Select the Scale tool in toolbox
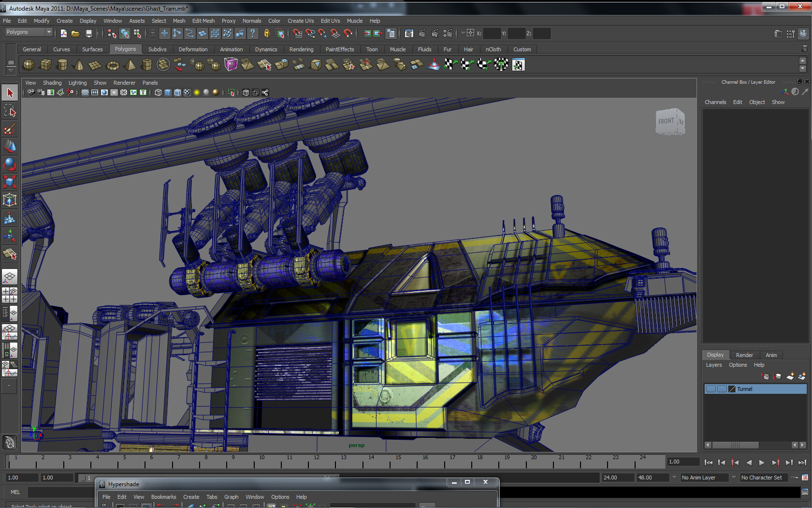The width and height of the screenshot is (812, 508). click(x=10, y=182)
